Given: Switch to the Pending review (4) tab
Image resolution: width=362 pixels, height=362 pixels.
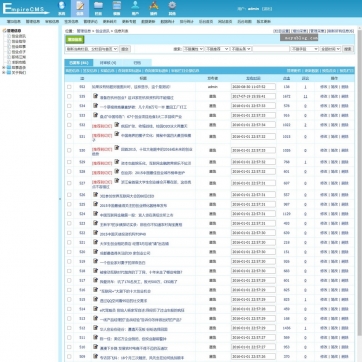Looking at the screenshot, I should point(108,63).
